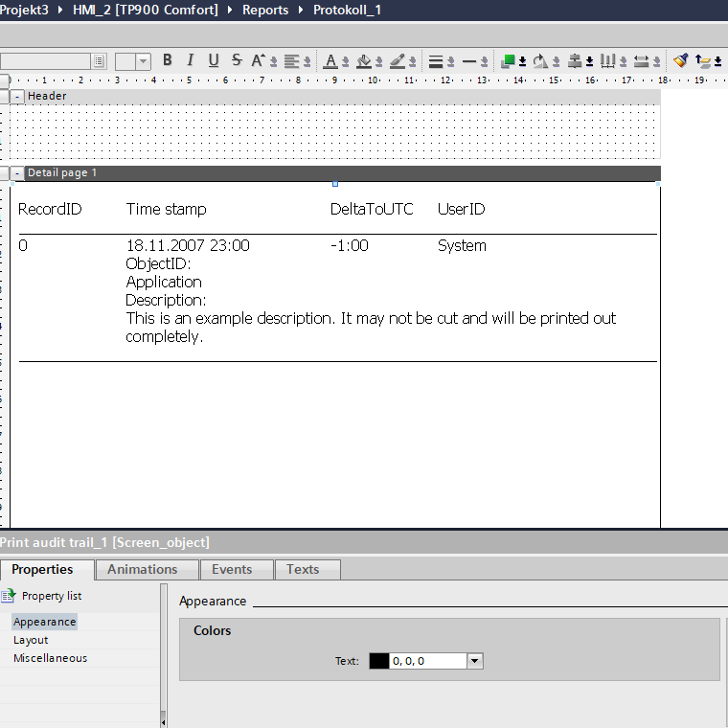
Task: Click the Detail page 1 title bar
Action: (343, 173)
